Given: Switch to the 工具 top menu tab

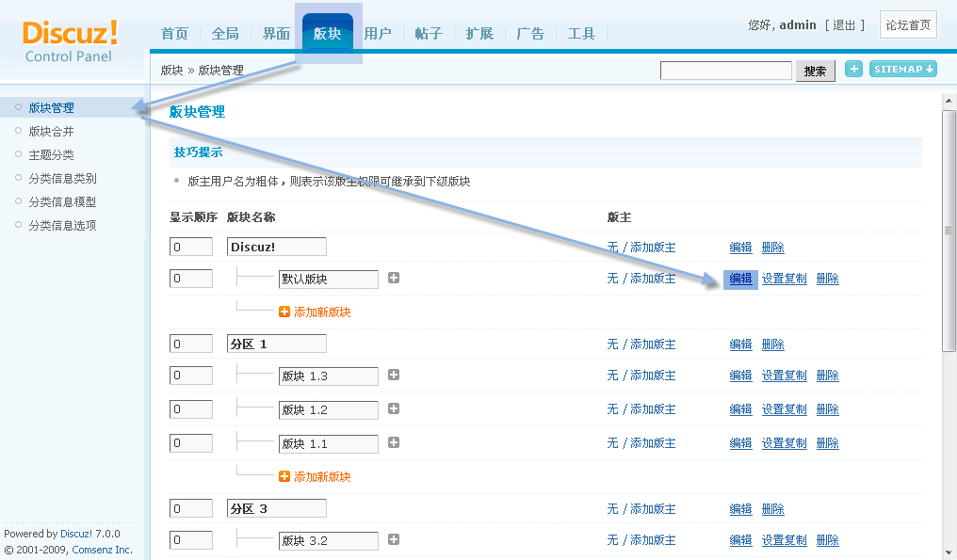Looking at the screenshot, I should (581, 34).
